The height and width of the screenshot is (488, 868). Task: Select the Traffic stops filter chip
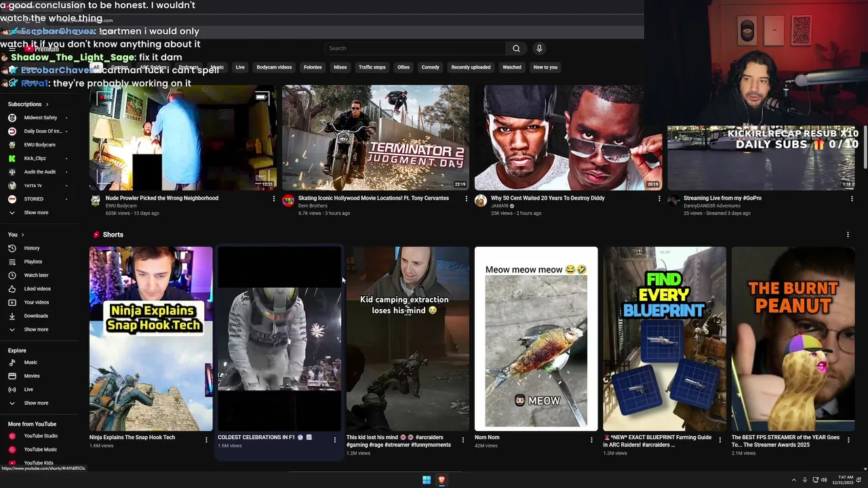point(372,67)
